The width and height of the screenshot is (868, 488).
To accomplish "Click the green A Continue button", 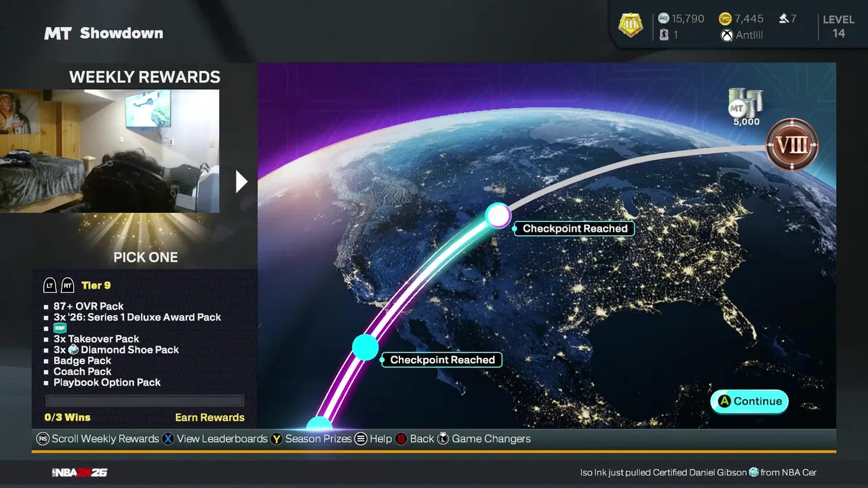I will pos(749,401).
